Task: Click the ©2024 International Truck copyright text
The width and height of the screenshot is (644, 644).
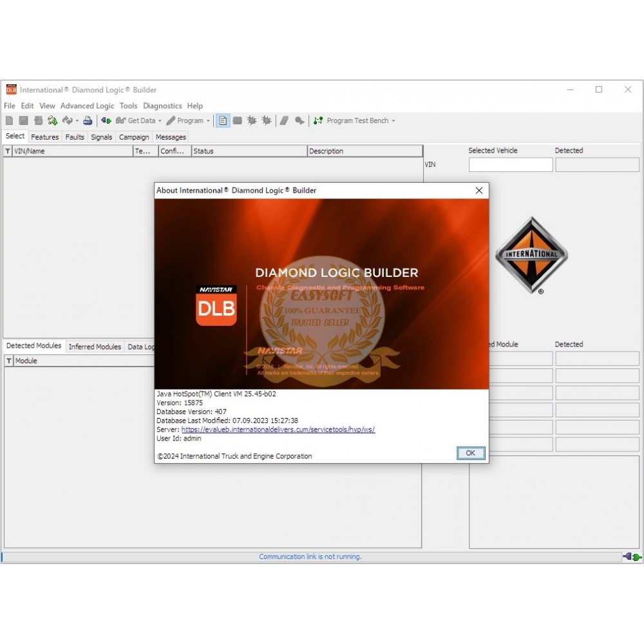Action: [x=234, y=457]
